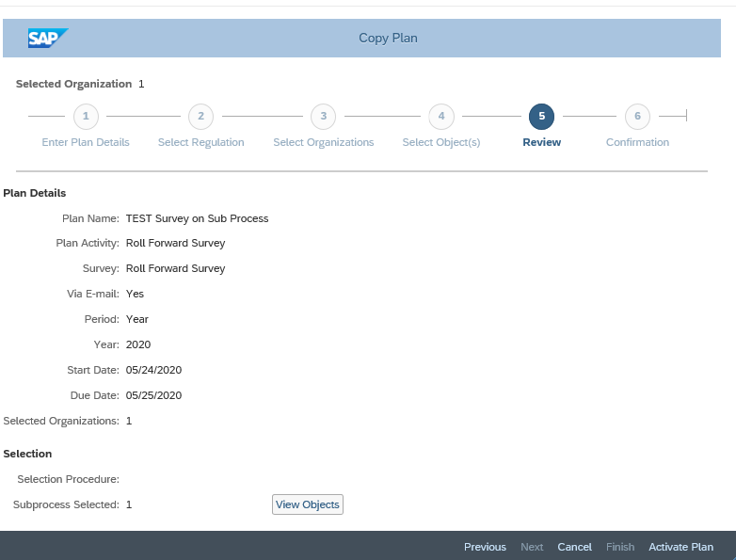Click the 'Via E-mail:' label
Image resolution: width=736 pixels, height=560 pixels.
point(93,294)
